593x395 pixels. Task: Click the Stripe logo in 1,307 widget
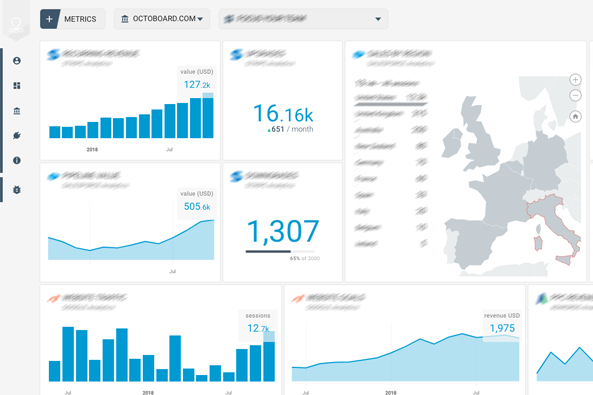[236, 176]
